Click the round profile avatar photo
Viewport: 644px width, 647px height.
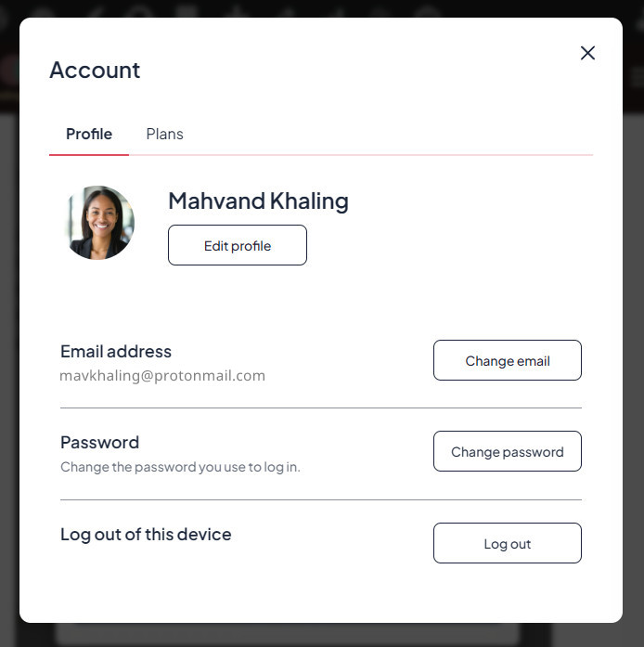(x=100, y=223)
